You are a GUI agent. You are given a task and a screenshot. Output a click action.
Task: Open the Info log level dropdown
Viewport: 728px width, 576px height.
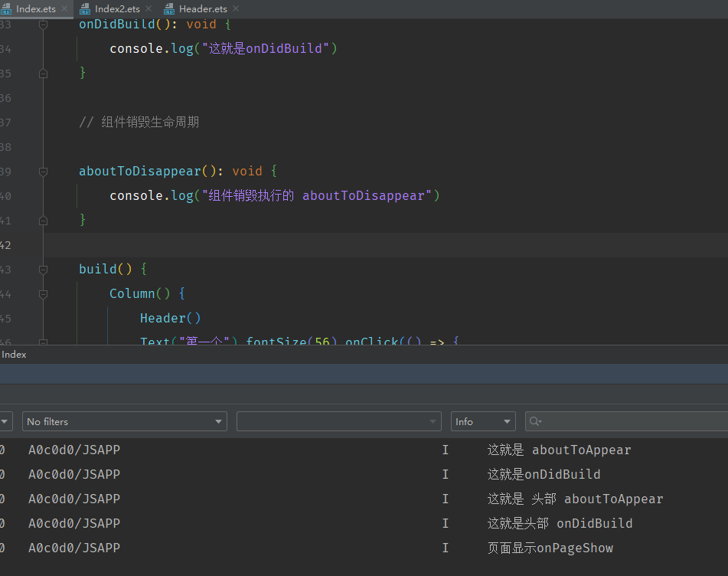pos(483,421)
